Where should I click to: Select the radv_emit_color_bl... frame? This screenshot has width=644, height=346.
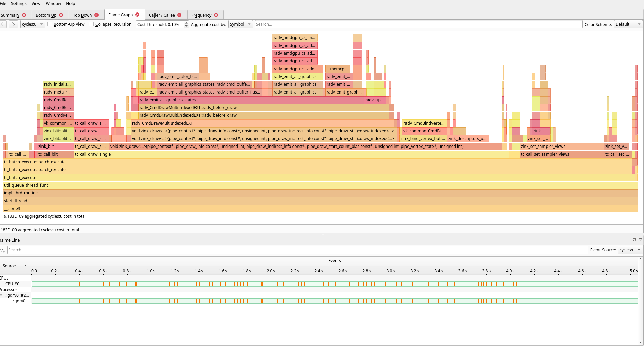178,77
